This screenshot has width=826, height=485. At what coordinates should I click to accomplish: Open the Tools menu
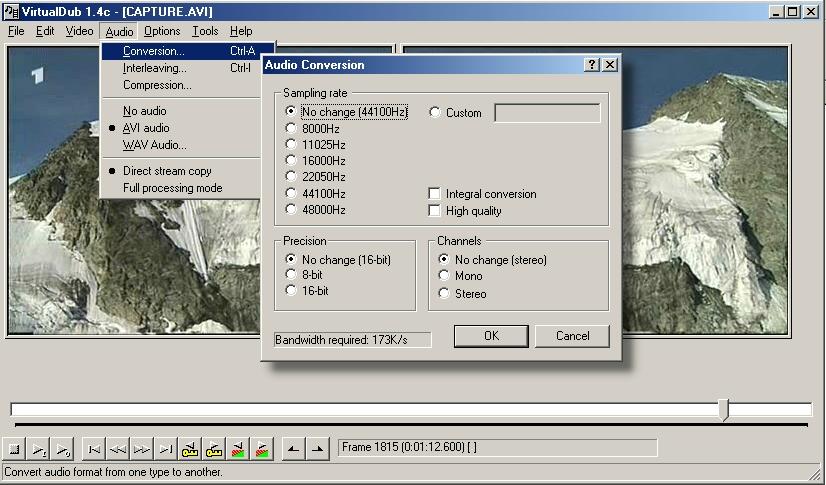[205, 31]
